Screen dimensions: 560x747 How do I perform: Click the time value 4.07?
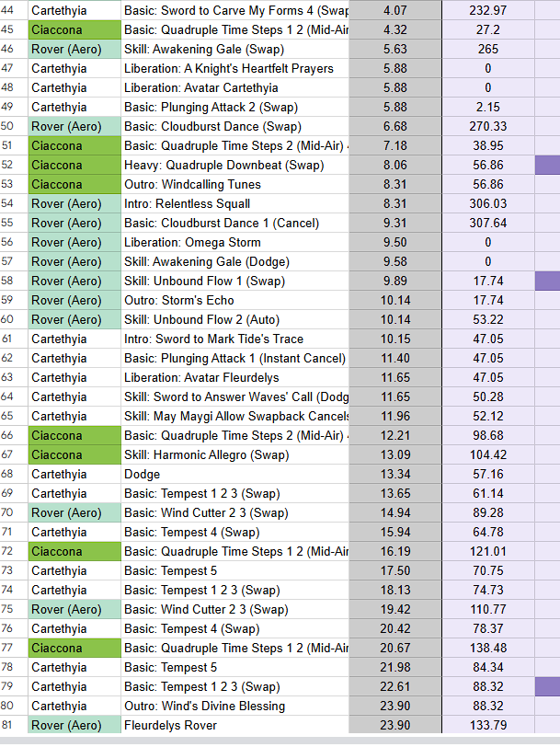395,10
